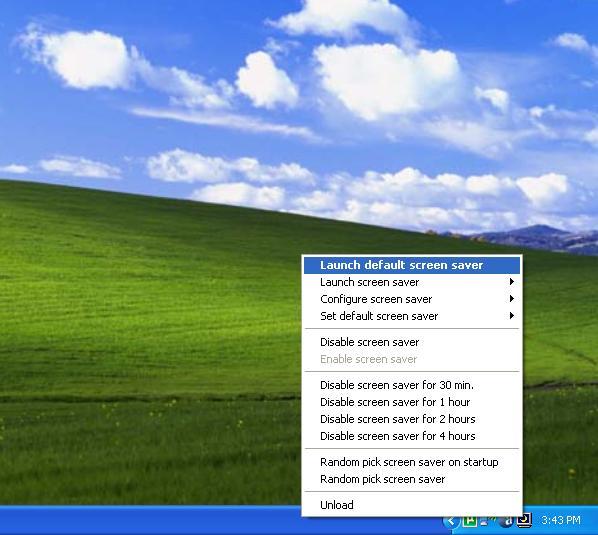Toggle Random pick screen saver on startup

412,462
